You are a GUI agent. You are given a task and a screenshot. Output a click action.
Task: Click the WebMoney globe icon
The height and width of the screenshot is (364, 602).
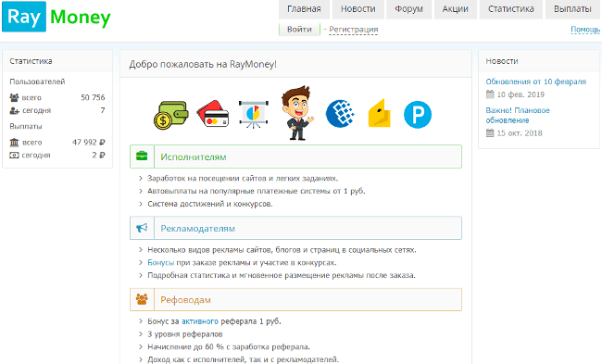pyautogui.click(x=340, y=114)
